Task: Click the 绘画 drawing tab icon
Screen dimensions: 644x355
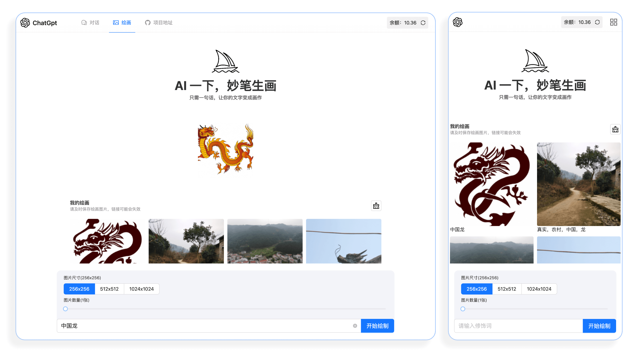Action: 116,22
